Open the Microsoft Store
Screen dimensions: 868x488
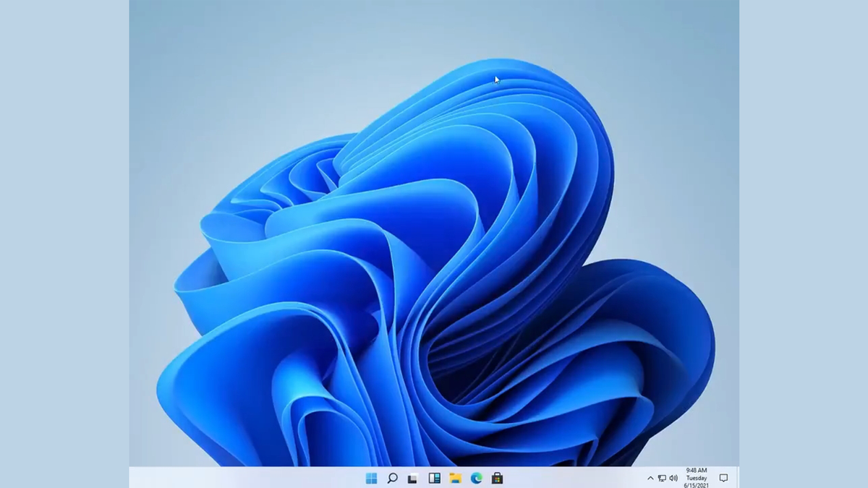[498, 477]
